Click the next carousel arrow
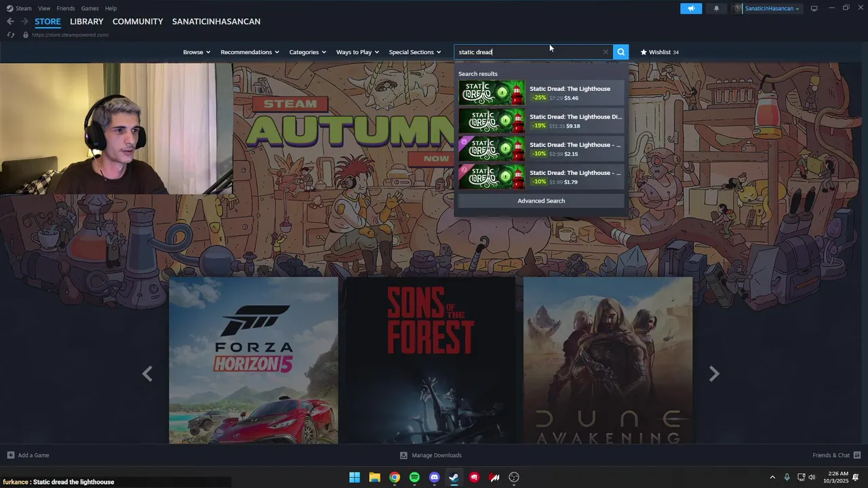 714,373
